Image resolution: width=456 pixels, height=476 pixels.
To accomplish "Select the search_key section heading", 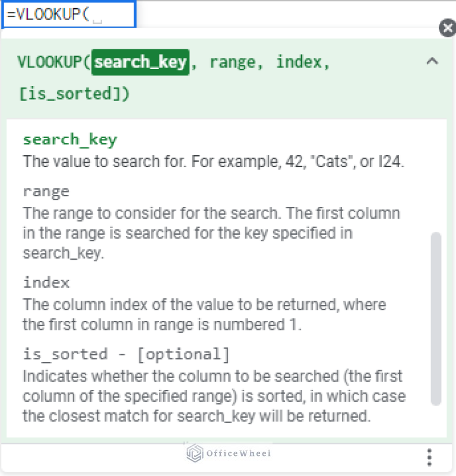I will (x=69, y=139).
